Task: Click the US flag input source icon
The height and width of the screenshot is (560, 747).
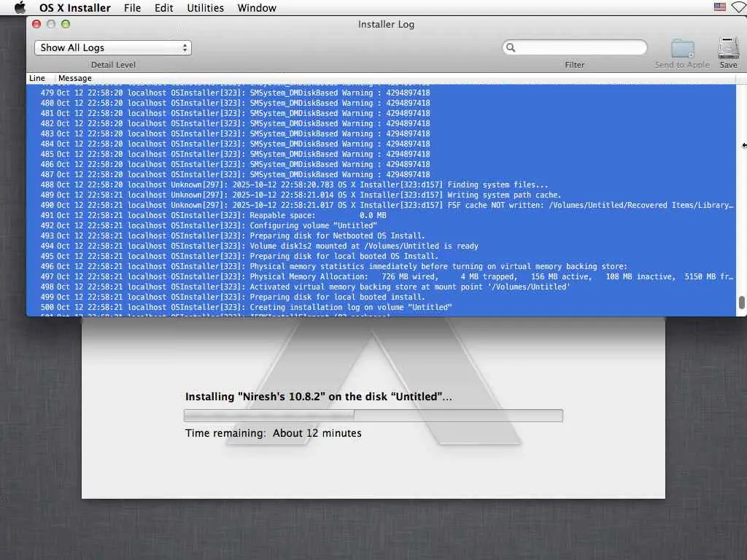Action: coord(720,7)
